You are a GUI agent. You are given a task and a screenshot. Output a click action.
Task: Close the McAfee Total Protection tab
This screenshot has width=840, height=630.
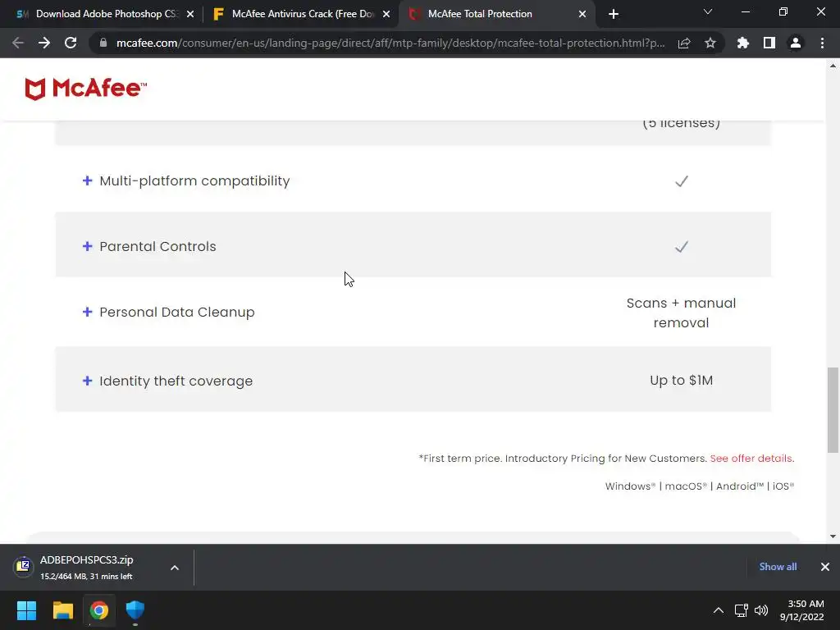point(582,14)
